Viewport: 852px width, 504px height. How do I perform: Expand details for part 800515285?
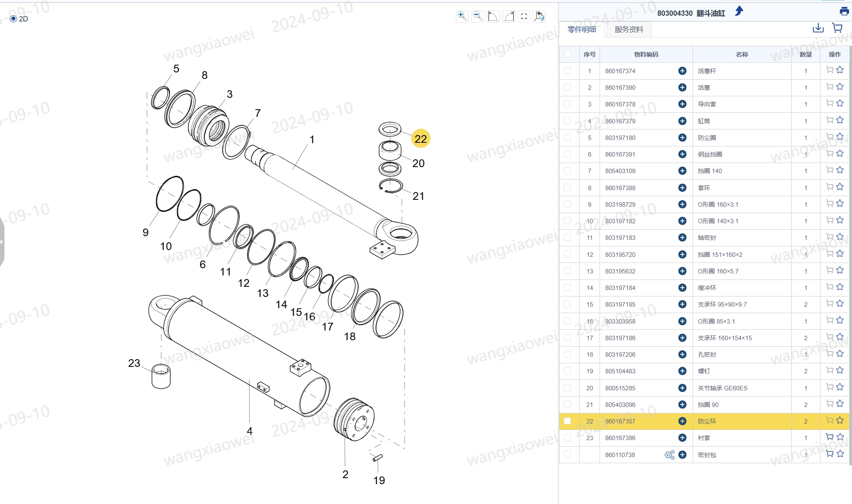682,388
